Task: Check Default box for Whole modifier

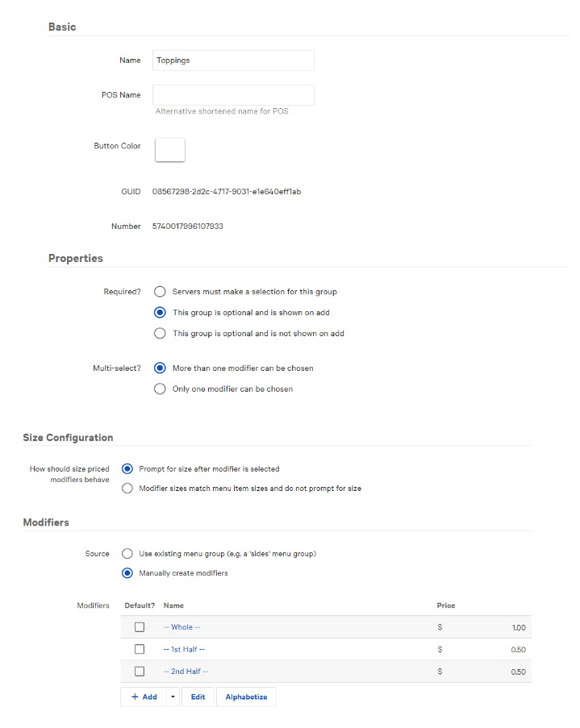Action: click(x=140, y=627)
